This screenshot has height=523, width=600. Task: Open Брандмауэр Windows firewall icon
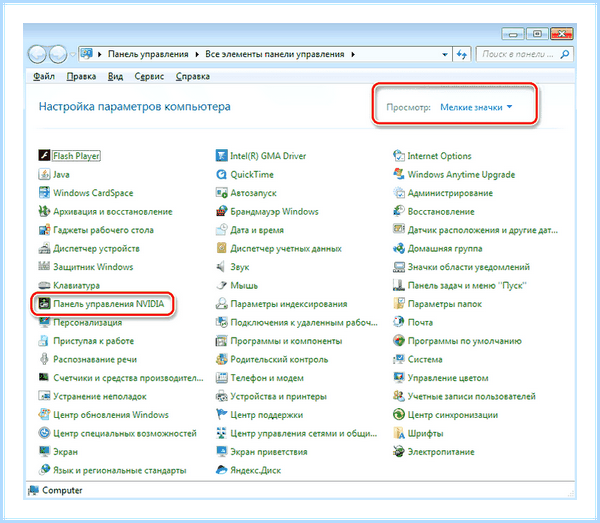point(222,211)
